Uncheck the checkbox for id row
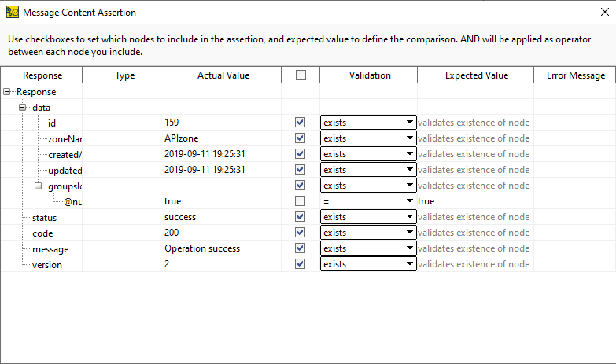This screenshot has width=616, height=364. [x=300, y=123]
